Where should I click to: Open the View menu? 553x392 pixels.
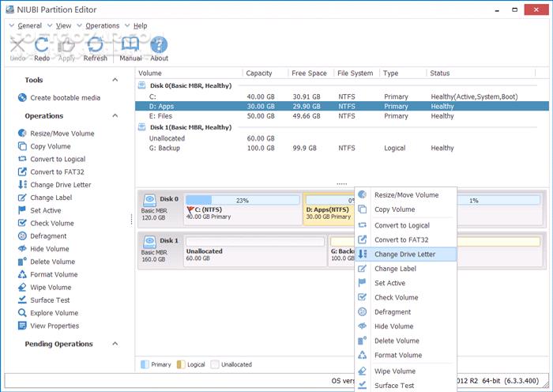pos(63,26)
